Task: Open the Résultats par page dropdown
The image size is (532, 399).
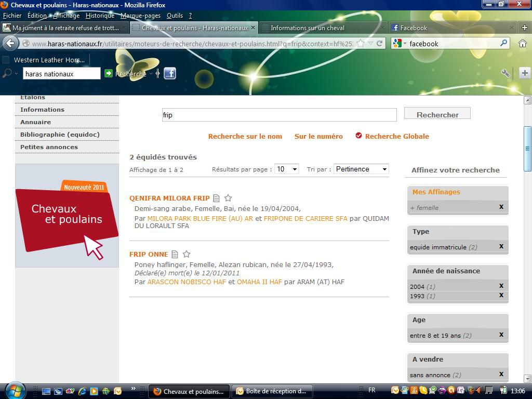Action: pos(287,169)
